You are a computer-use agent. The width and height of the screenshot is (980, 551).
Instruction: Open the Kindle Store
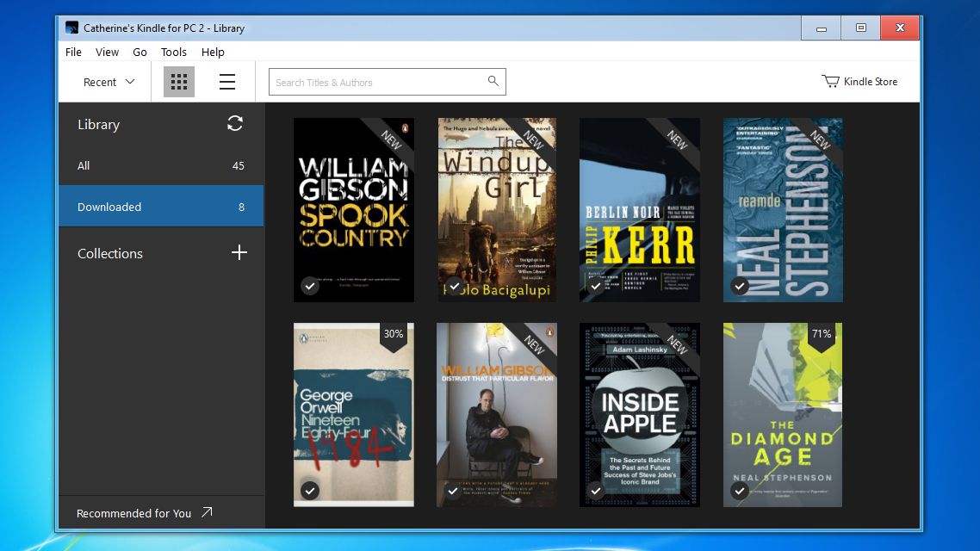point(859,81)
